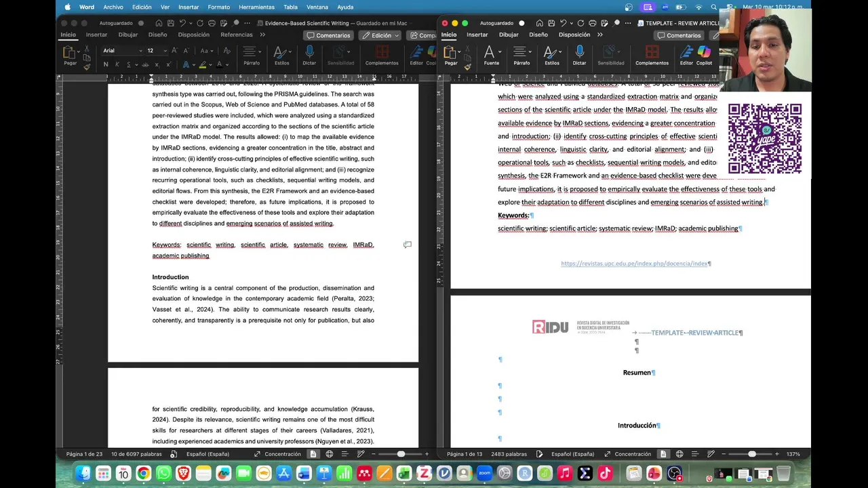Show more ribbon tabs in right window
Viewport: 868px width, 488px height.
600,35
